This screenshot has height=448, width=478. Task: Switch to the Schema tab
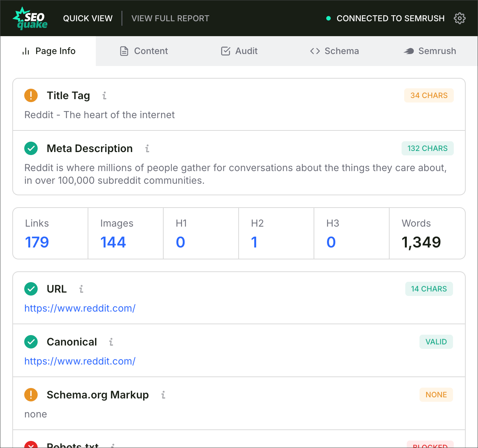[x=334, y=51]
